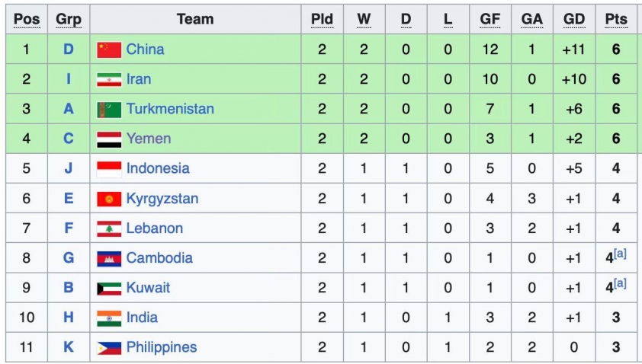Open the India team link
The height and width of the screenshot is (364, 642).
pyautogui.click(x=142, y=318)
